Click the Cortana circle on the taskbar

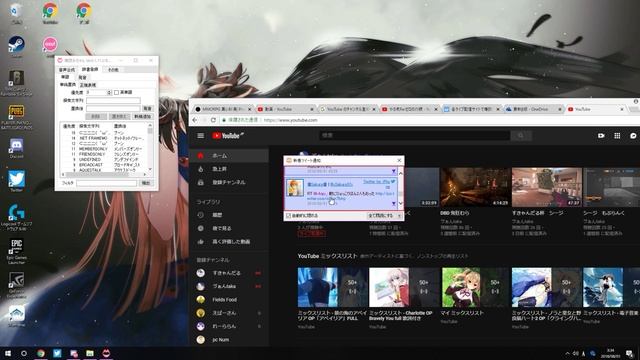(24, 353)
